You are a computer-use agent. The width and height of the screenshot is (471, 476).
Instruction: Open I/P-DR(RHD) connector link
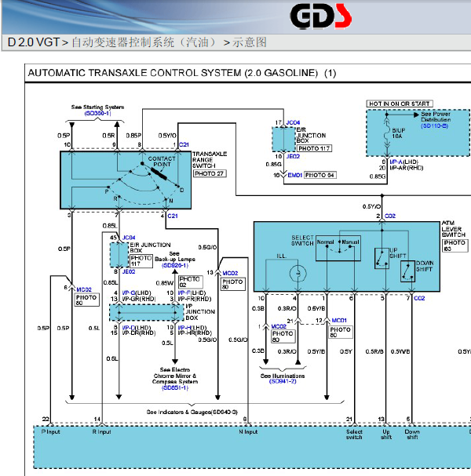click(x=139, y=333)
